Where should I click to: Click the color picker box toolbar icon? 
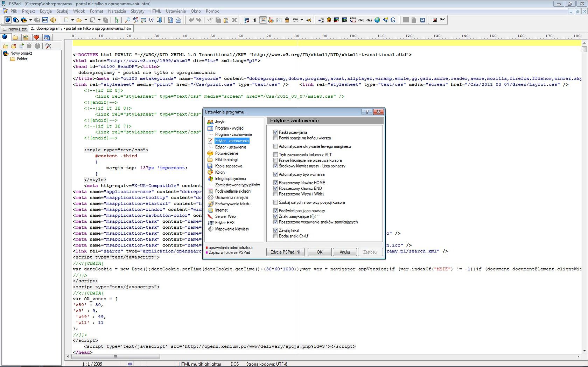pos(337,20)
